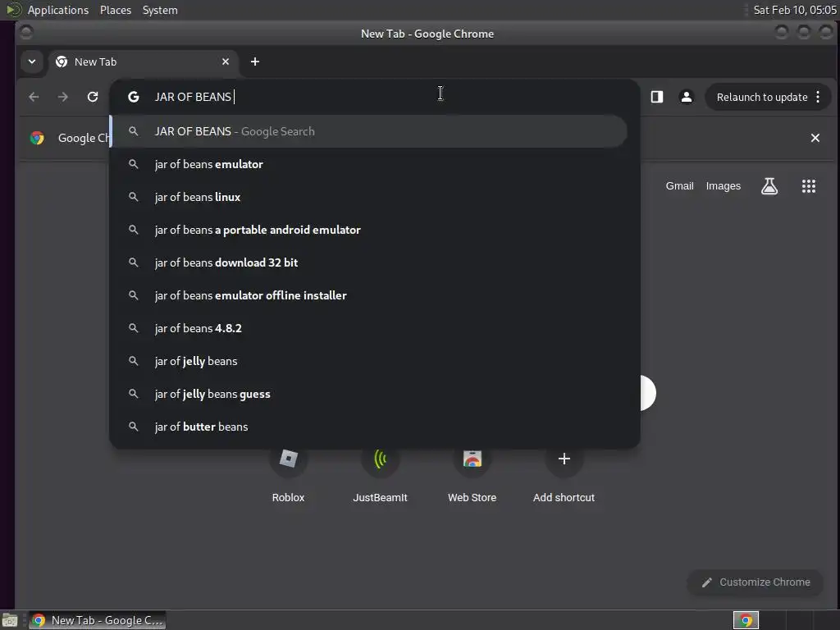Open a new tab with plus button
Screen dimensions: 840x630
[x=255, y=62]
